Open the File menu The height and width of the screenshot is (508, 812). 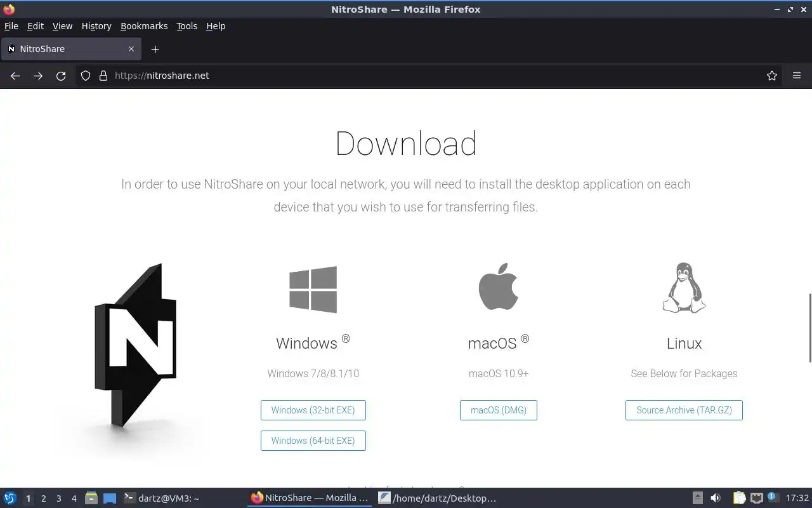pyautogui.click(x=11, y=26)
